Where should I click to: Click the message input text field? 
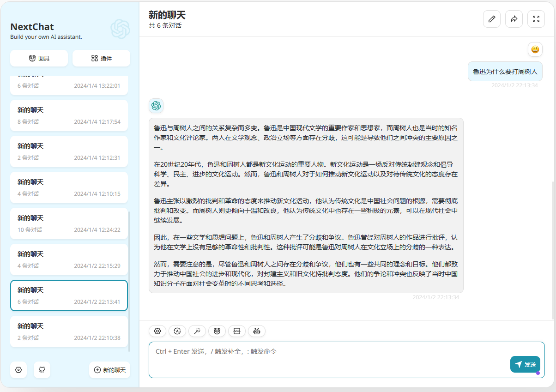(323, 360)
